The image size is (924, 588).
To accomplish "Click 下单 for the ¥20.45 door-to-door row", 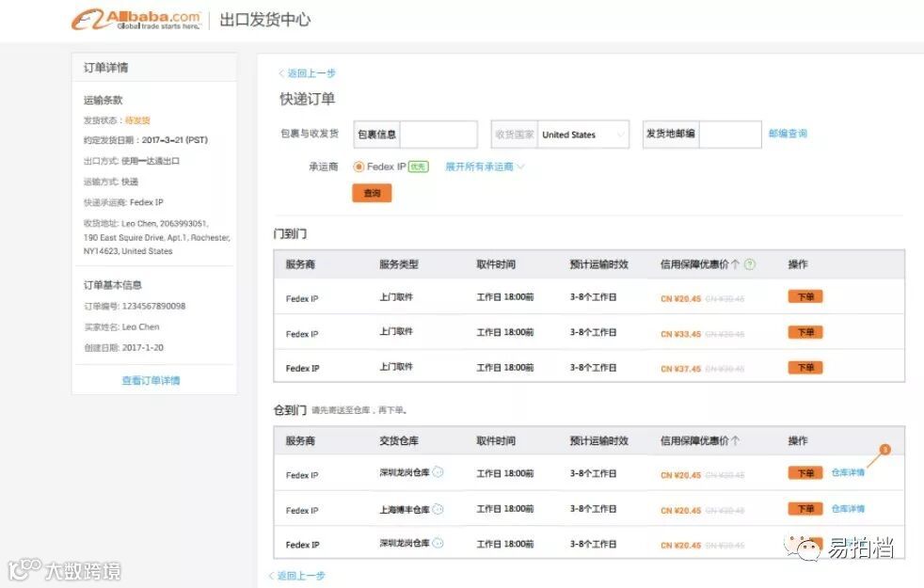I will pos(805,297).
